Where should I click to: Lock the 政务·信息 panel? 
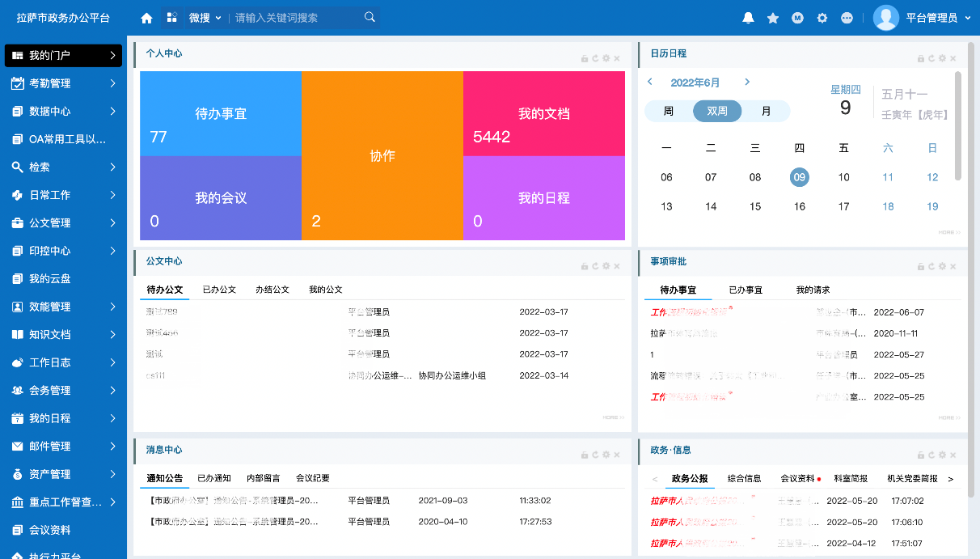tap(920, 455)
